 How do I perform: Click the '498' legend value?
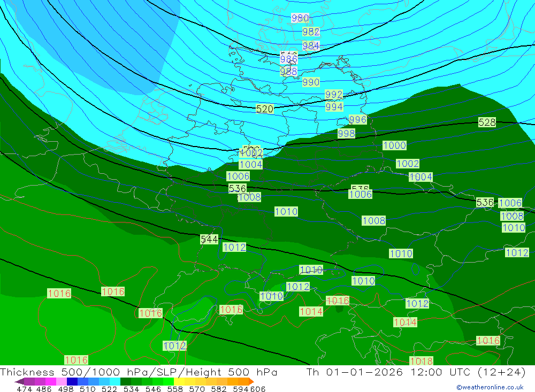tap(66, 389)
